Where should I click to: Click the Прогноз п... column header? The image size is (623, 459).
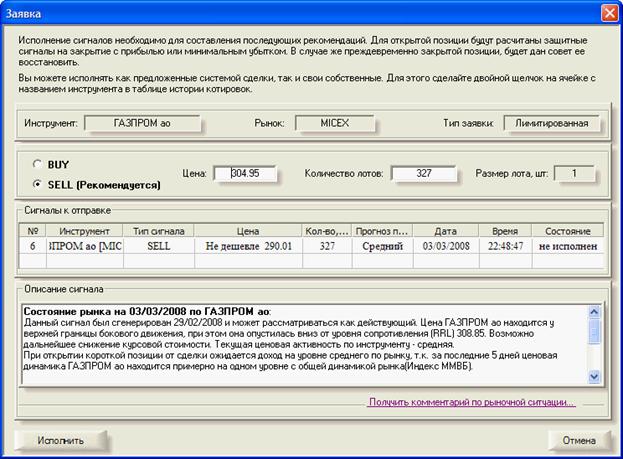382,231
